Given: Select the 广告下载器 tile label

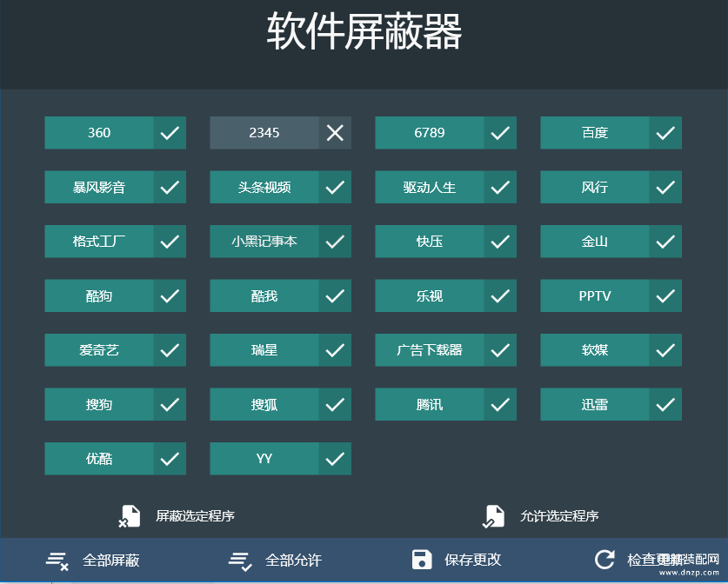Looking at the screenshot, I should pos(430,350).
